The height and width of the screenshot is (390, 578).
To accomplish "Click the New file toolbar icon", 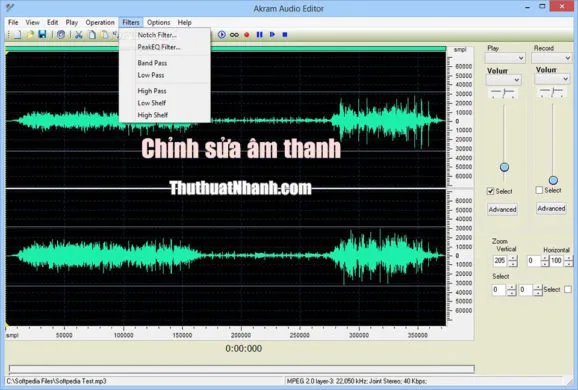I will pos(17,35).
